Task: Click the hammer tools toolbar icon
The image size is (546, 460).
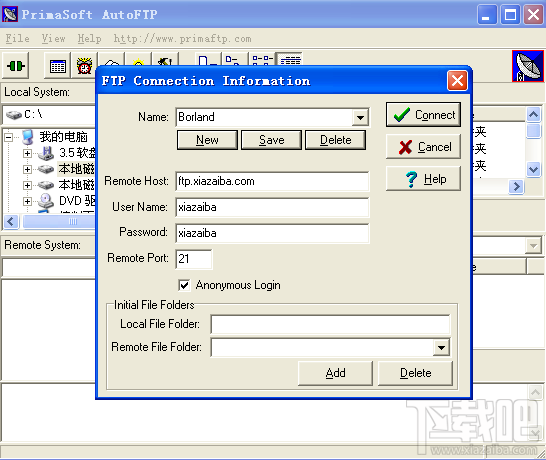Action: tap(165, 60)
